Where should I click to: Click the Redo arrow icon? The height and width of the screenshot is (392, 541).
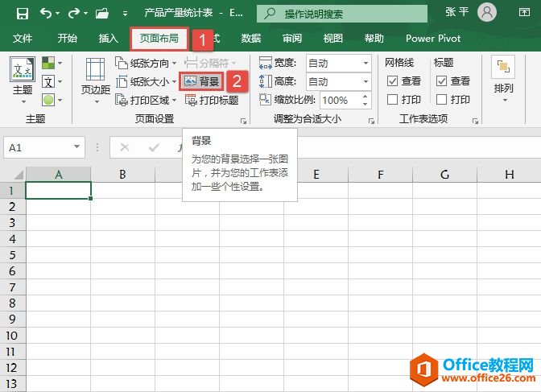73,14
